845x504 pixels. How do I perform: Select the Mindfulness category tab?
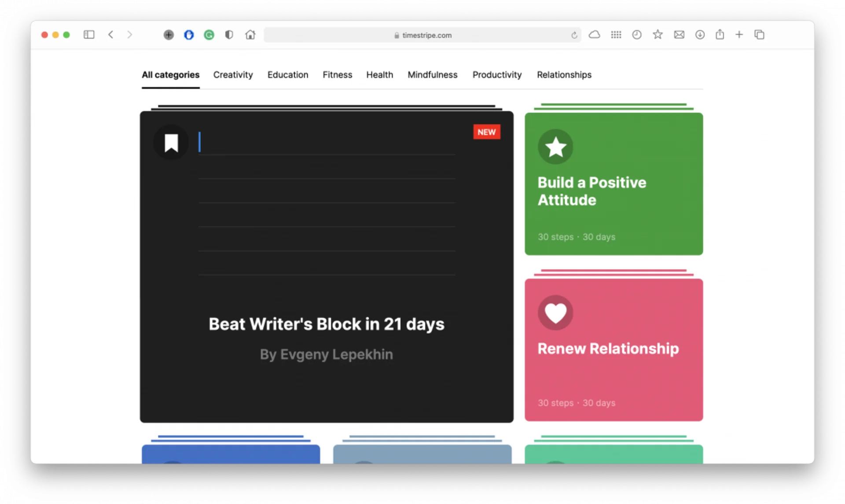click(x=432, y=75)
